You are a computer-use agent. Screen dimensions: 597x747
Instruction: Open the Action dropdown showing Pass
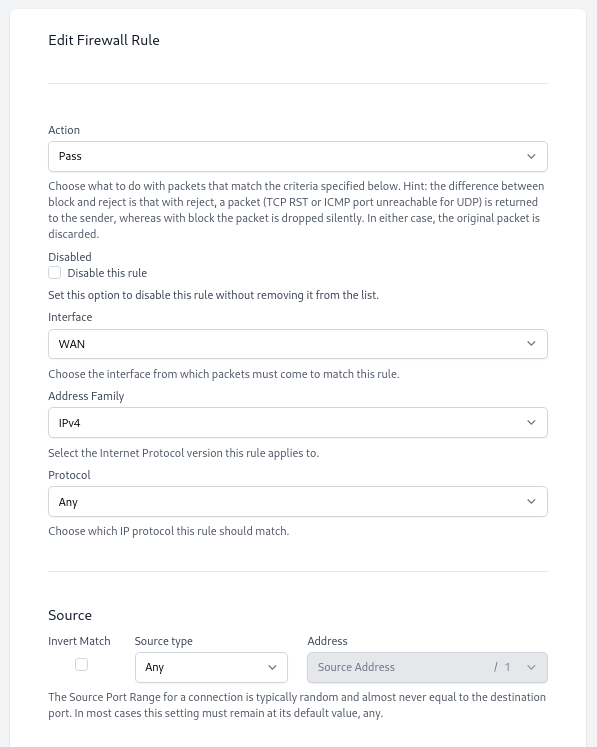298,156
